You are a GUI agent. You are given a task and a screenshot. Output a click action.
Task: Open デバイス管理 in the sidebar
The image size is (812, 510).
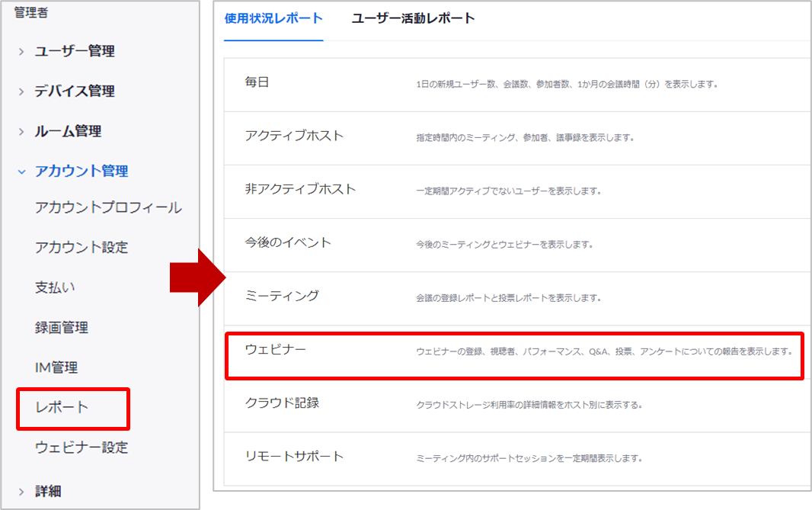click(x=75, y=91)
